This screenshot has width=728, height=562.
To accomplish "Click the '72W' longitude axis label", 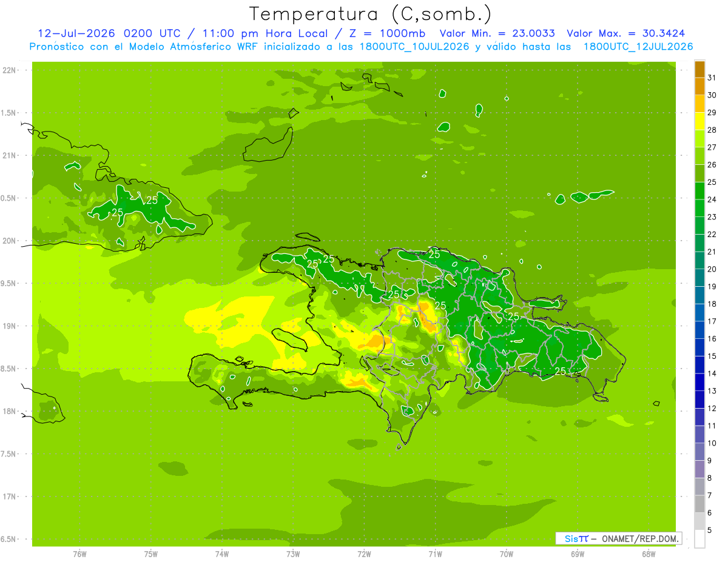I will [x=364, y=554].
